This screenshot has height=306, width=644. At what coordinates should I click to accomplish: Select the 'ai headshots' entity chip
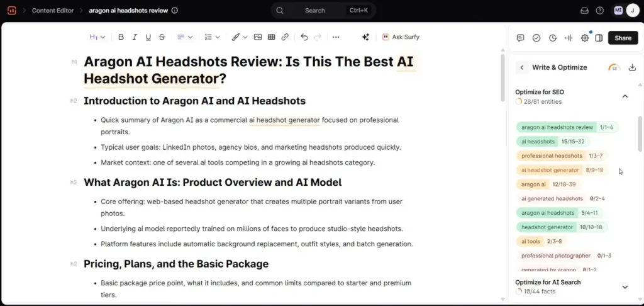click(553, 142)
